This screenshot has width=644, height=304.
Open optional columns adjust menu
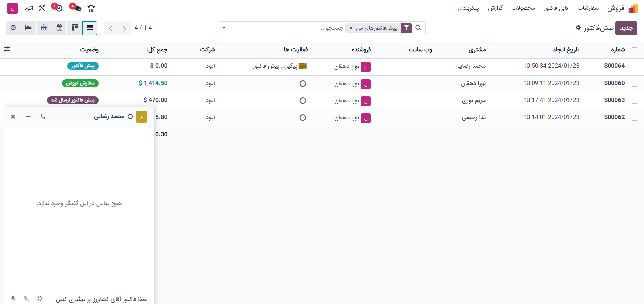(x=7, y=49)
